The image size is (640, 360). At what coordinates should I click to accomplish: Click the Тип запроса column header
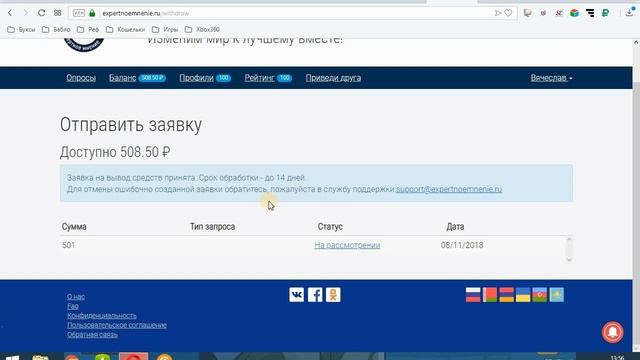tap(212, 227)
